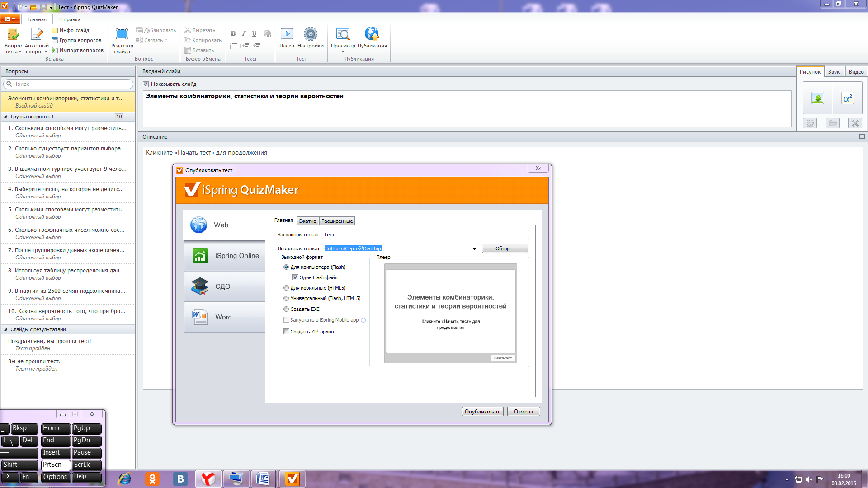Insert an Инфо-слайд
868x488 pixels.
pos(70,30)
